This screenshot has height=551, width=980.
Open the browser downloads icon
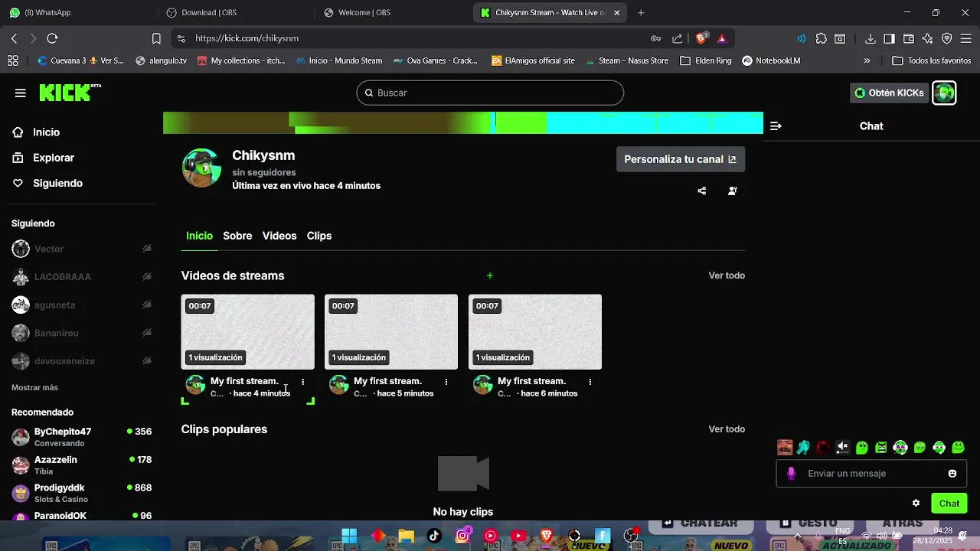coord(871,38)
